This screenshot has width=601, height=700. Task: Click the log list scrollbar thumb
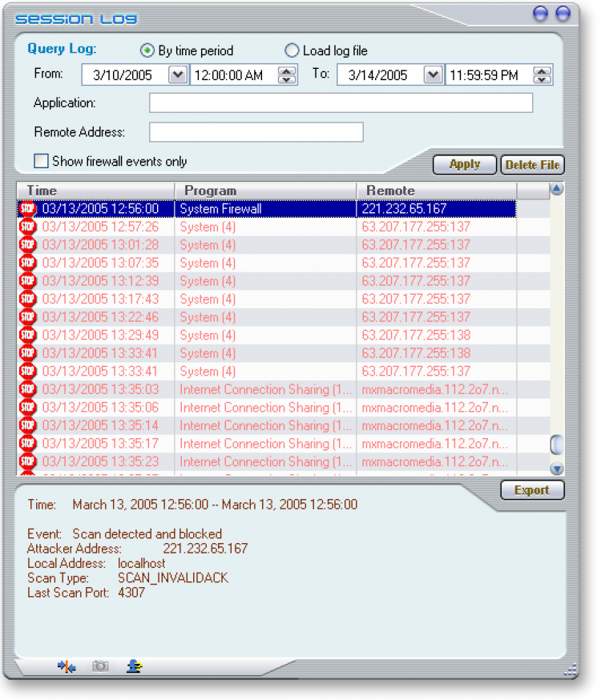(x=557, y=445)
